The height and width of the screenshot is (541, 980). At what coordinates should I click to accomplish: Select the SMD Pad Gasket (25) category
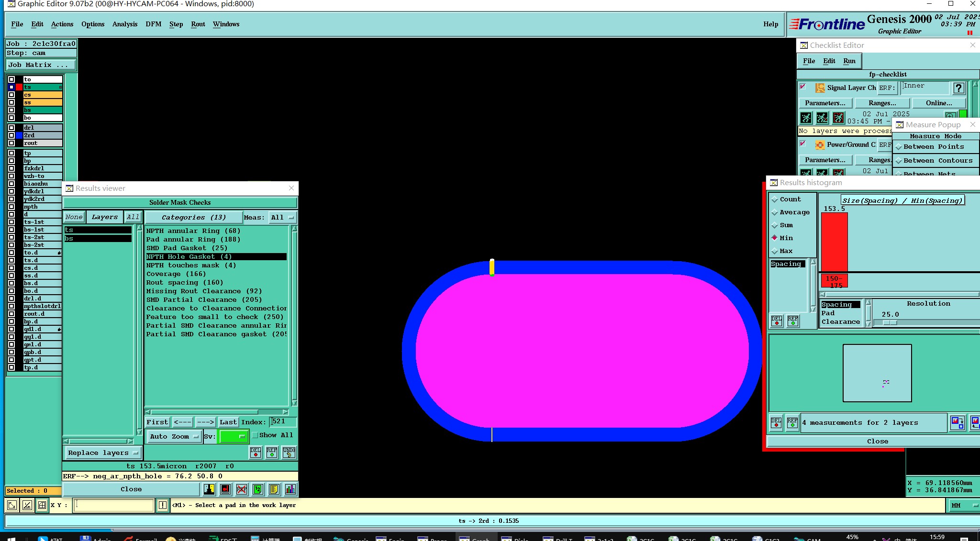pos(187,248)
